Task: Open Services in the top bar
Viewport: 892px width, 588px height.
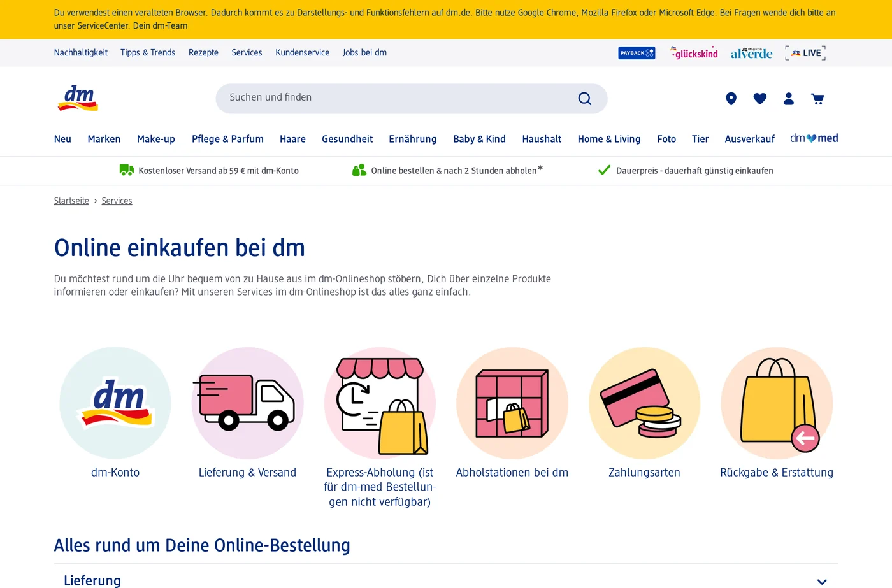Action: click(247, 53)
